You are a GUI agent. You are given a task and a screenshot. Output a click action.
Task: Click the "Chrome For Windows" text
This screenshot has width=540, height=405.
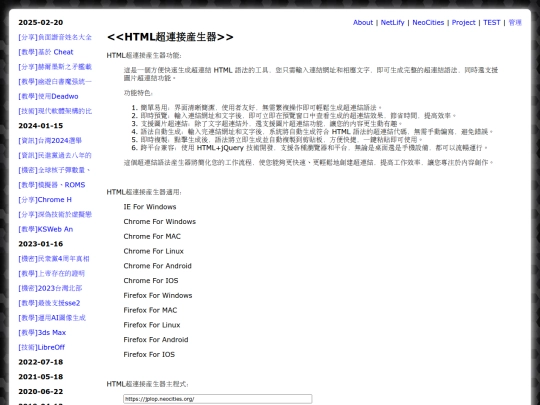pos(159,221)
